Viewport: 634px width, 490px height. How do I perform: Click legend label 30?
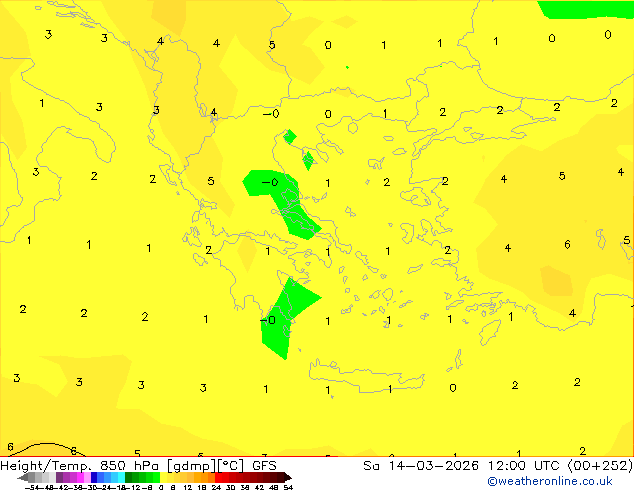(x=230, y=487)
